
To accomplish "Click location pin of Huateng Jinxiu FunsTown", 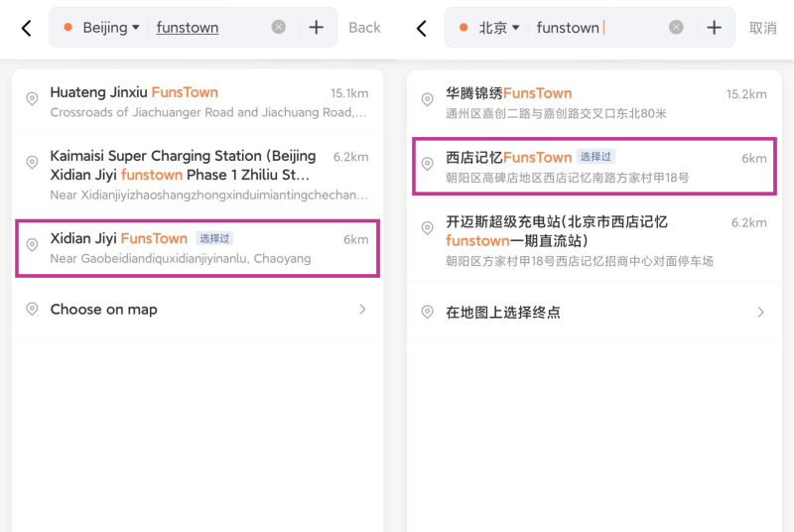I will click(x=32, y=98).
